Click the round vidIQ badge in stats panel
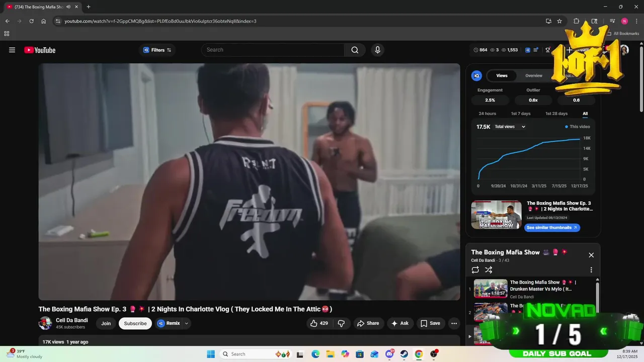This screenshot has height=362, width=644. [476, 75]
